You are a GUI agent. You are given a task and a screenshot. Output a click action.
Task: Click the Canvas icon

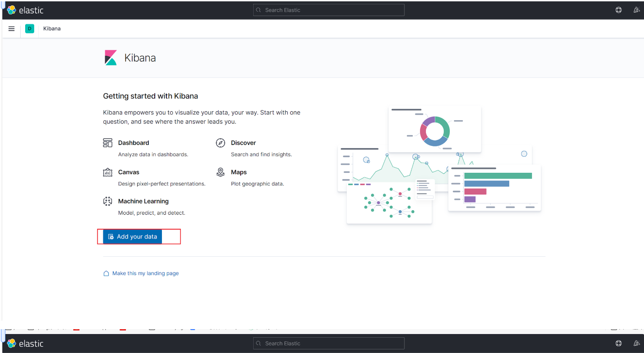(x=107, y=172)
